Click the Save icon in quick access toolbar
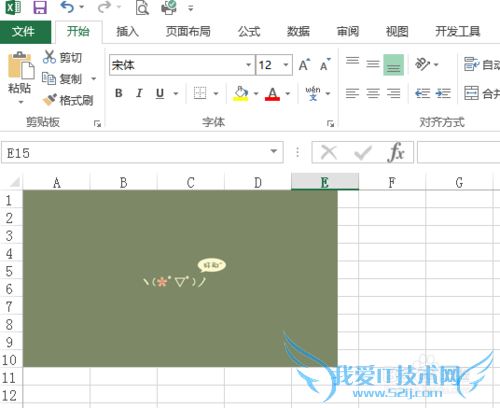Viewport: 500px width, 408px height. (40, 7)
